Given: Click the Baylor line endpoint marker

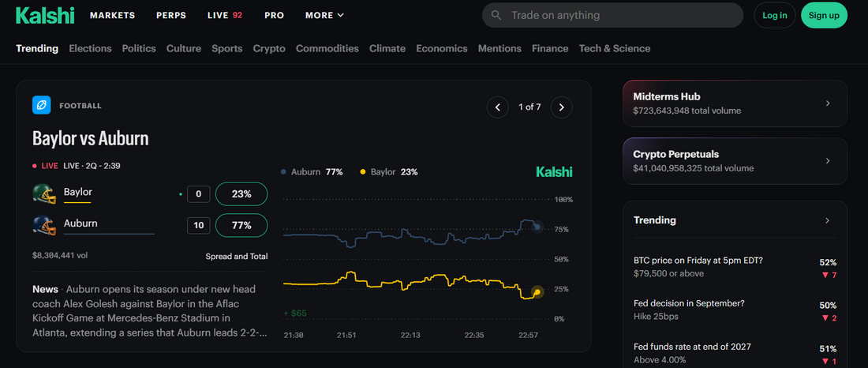Looking at the screenshot, I should [x=537, y=292].
